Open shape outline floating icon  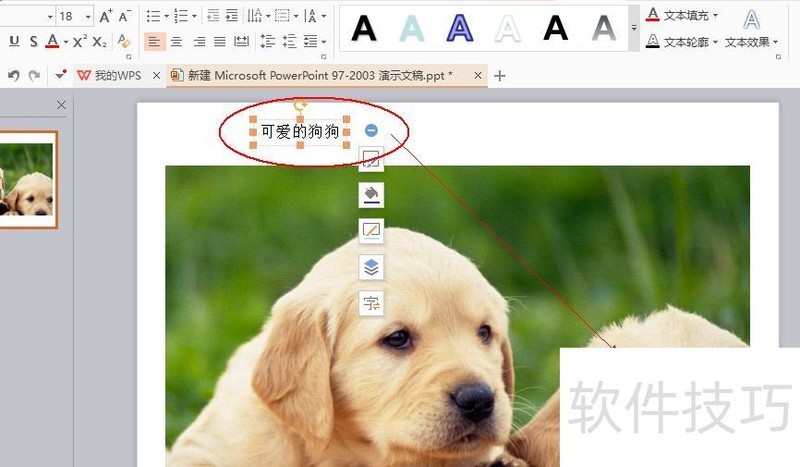371,231
